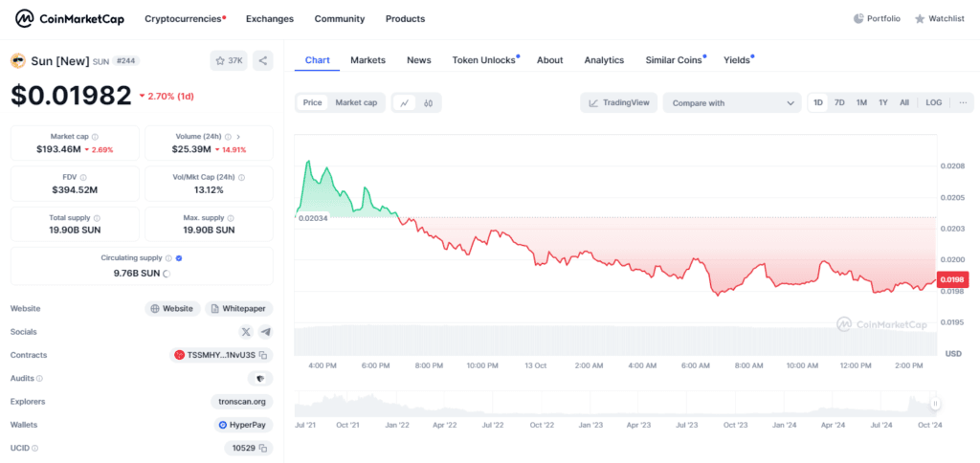Click the 0.02034 open price label

(313, 217)
